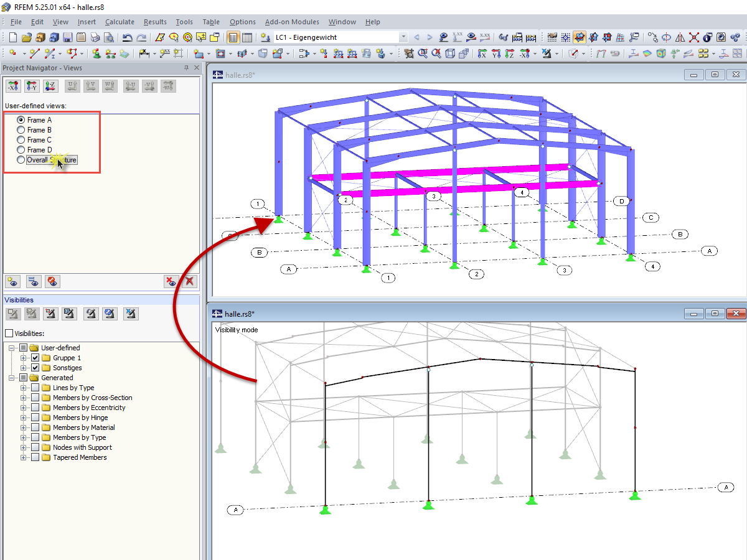Open the Results menu
Viewport: 747px width, 560px height.
tap(155, 22)
